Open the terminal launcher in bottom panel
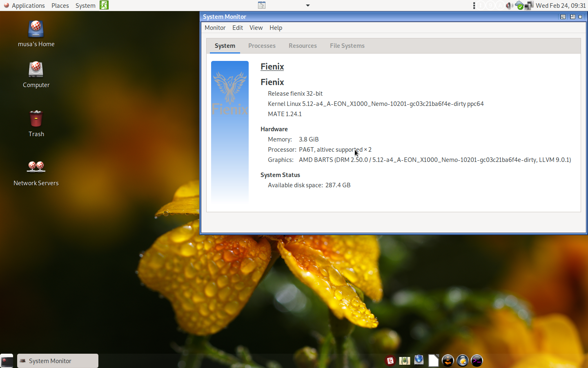 tap(477, 361)
